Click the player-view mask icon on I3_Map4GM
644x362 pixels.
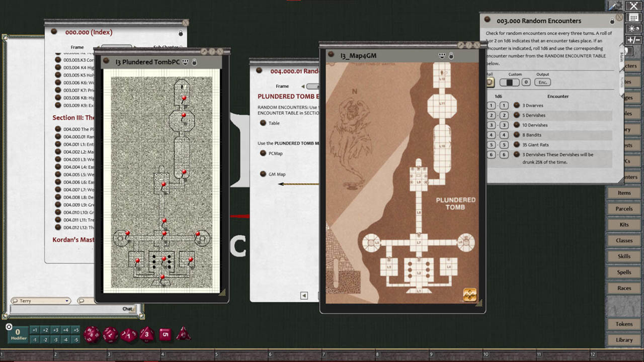[x=442, y=56]
